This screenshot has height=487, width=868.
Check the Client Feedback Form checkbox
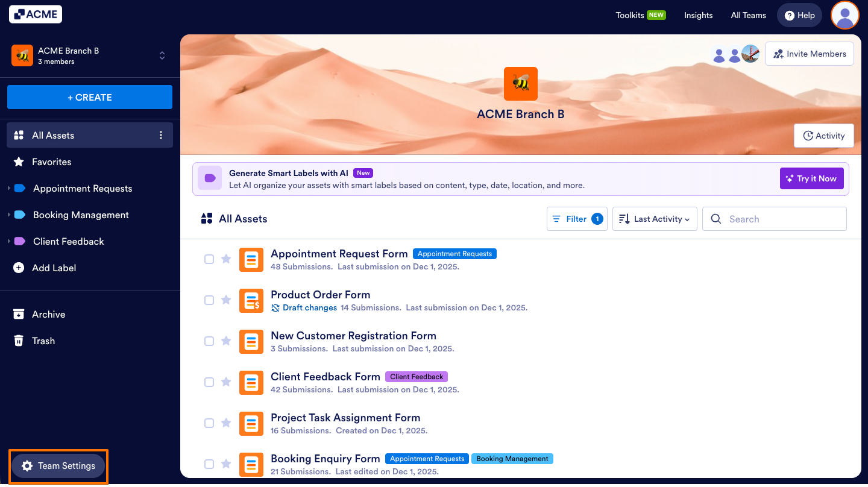pos(209,382)
